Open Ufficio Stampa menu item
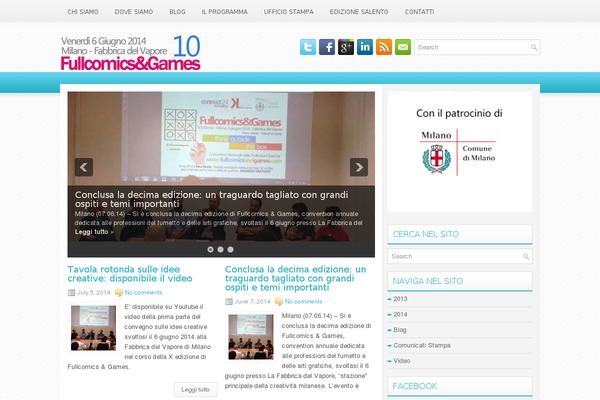This screenshot has height=400, width=600. 289,12
